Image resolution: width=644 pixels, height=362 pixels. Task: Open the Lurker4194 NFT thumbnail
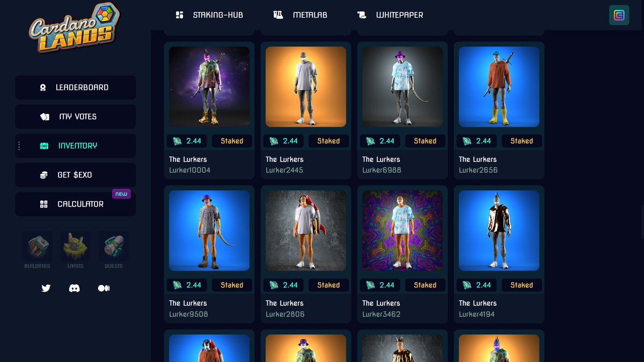click(x=499, y=231)
